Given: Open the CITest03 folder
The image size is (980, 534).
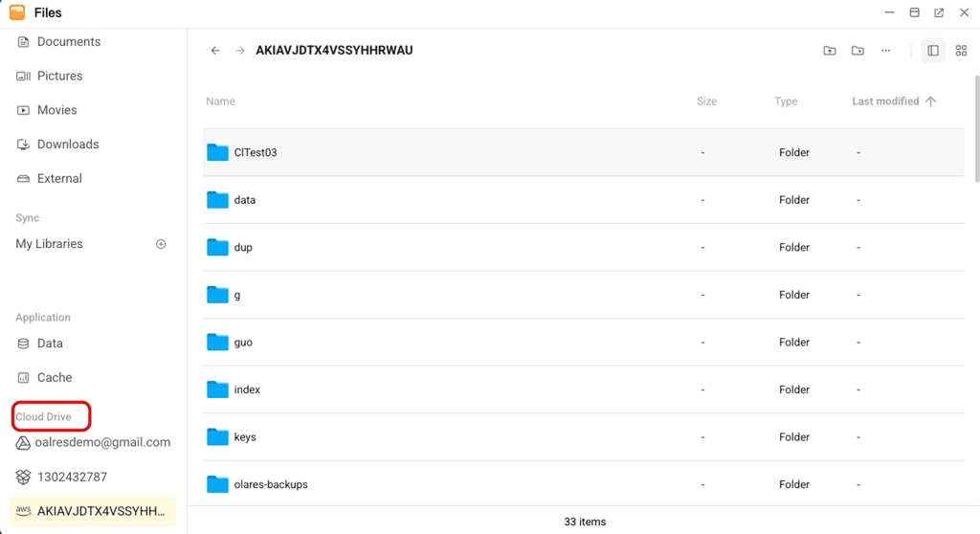Looking at the screenshot, I should (255, 152).
